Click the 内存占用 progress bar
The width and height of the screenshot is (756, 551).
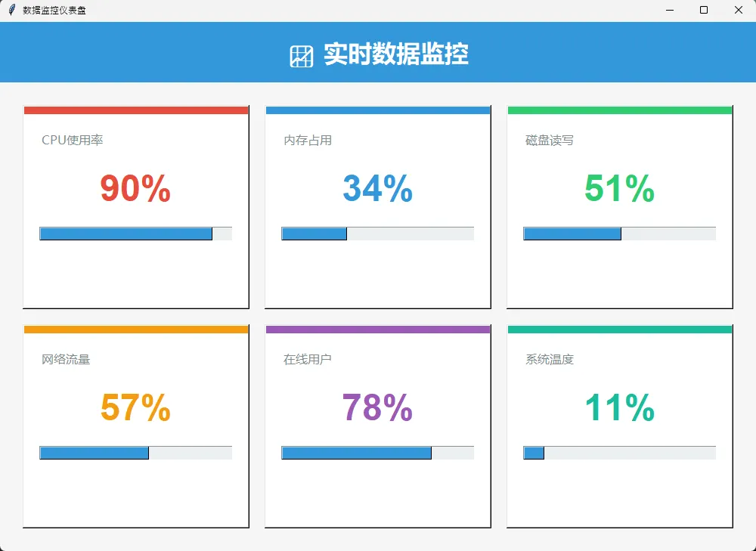[x=378, y=234]
